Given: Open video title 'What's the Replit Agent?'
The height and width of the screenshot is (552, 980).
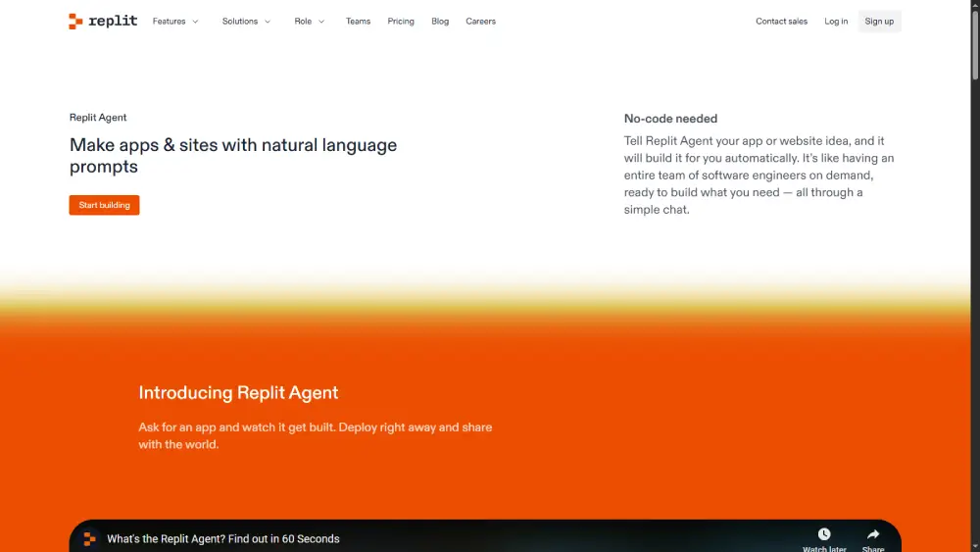Looking at the screenshot, I should pos(223,539).
